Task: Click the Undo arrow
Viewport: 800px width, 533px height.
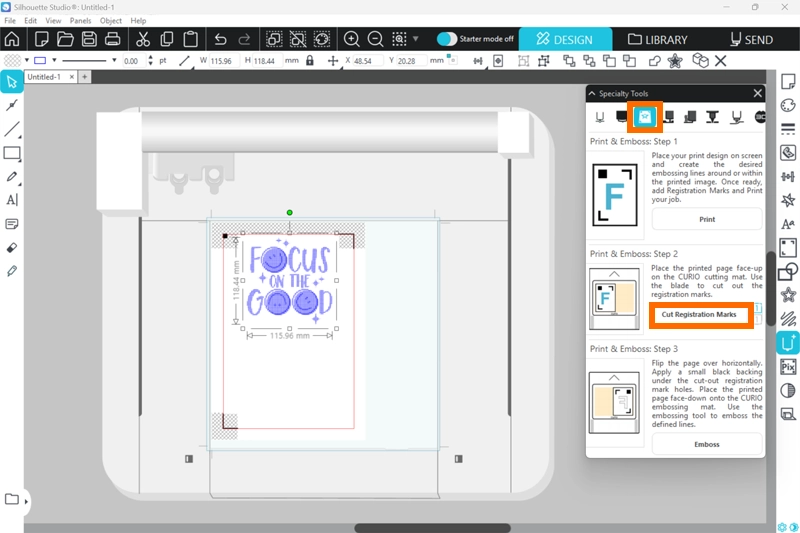Action: point(220,40)
